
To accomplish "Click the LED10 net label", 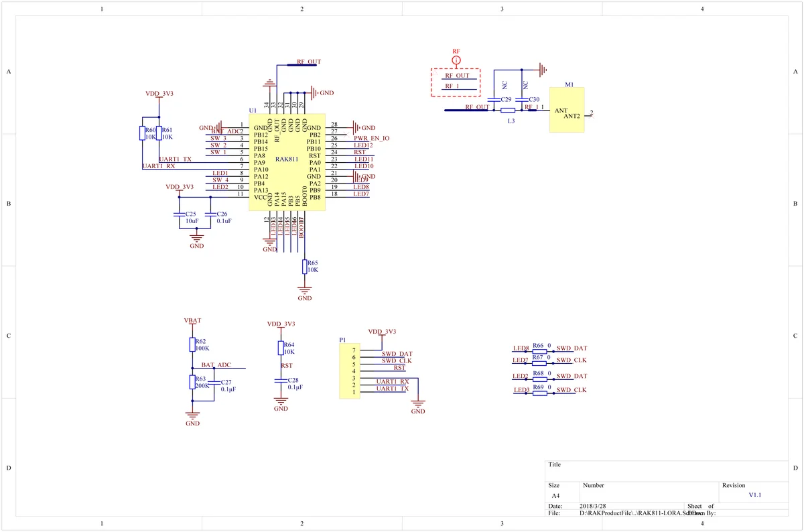I will (x=364, y=165).
